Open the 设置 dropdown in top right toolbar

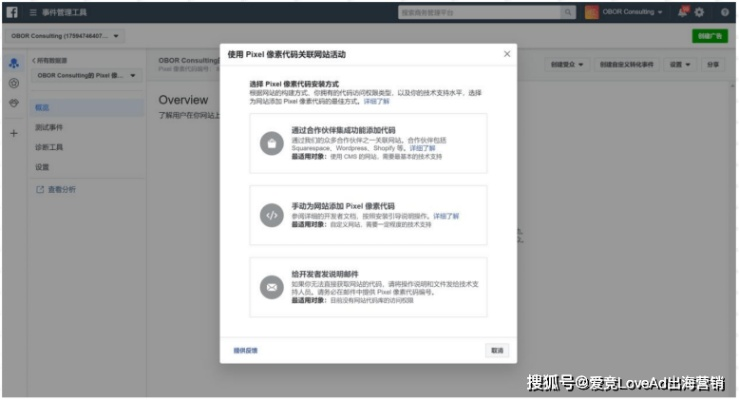tap(680, 65)
